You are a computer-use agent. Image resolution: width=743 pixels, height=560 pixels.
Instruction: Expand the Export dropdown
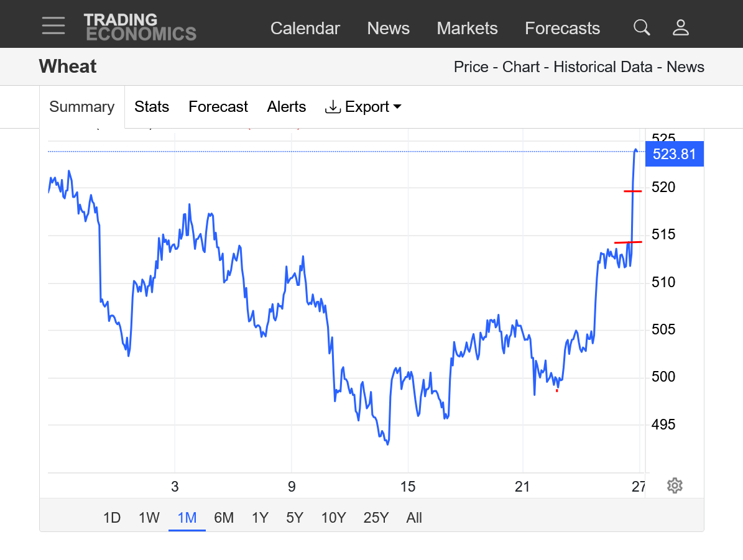click(x=363, y=107)
